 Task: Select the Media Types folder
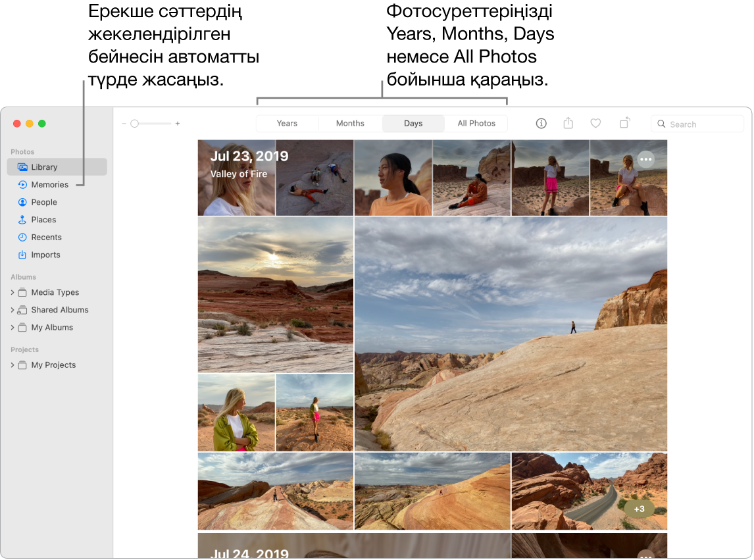tap(55, 293)
